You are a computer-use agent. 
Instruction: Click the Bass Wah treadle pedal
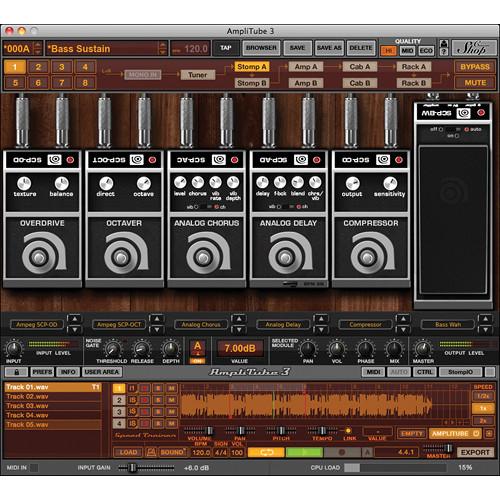click(x=453, y=220)
